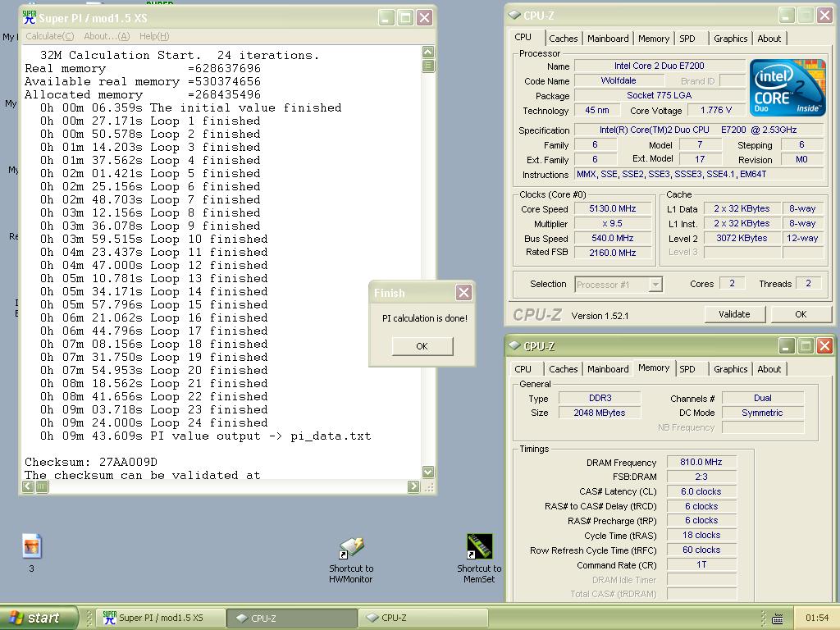Screen dimensions: 840x630
Task: Click the Super PI horizontal scrollbar left arrow
Action: (28, 486)
